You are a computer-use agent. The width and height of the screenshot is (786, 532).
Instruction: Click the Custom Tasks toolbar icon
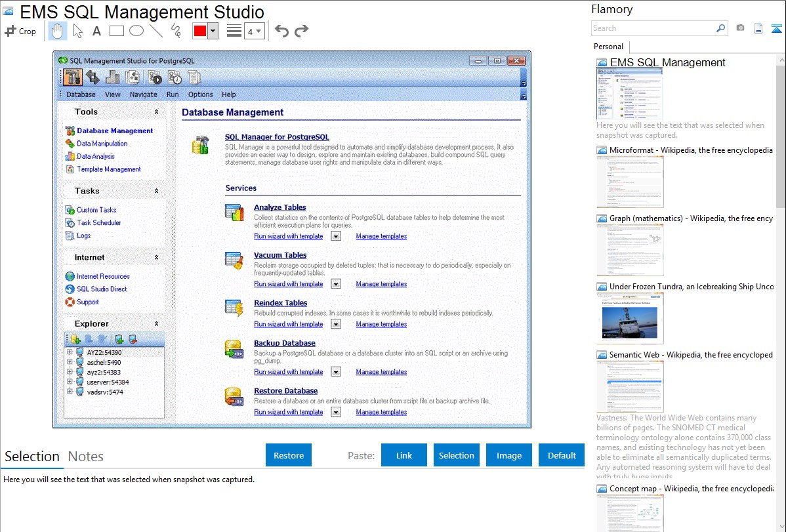point(155,77)
